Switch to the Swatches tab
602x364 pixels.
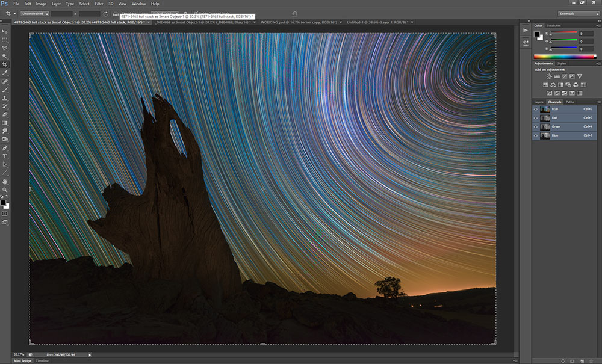click(554, 26)
